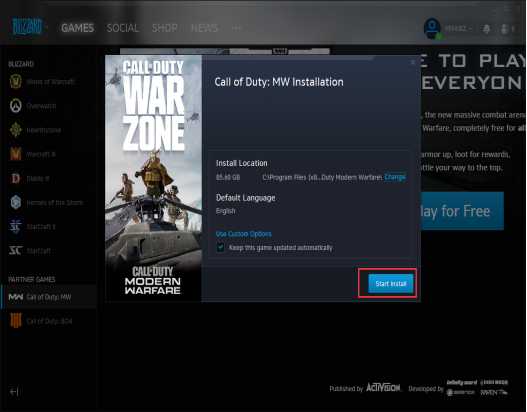The height and width of the screenshot is (412, 527).
Task: Open the Shop tab
Action: click(165, 28)
